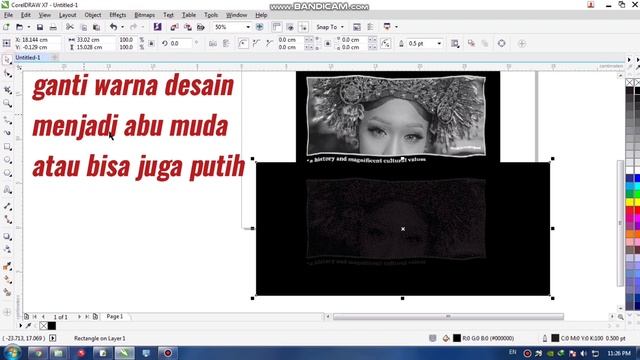
Task: Select the Interactive Fill tool
Action: pos(7,280)
